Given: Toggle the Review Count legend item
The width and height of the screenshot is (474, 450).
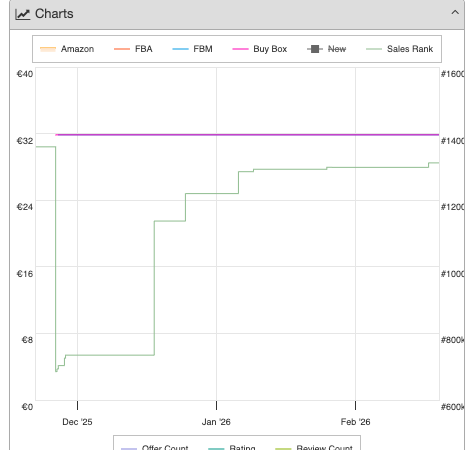Looking at the screenshot, I should 314,447.
